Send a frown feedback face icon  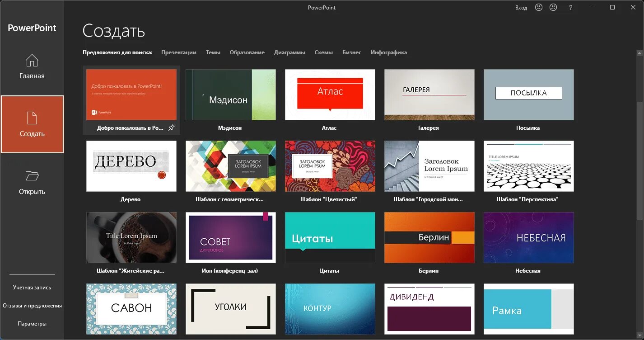pyautogui.click(x=553, y=7)
